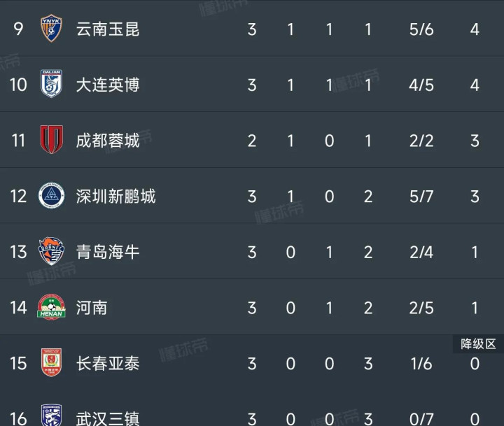Image resolution: width=504 pixels, height=426 pixels.
Task: Tap 云南玉昆 goals record 5/6
Action: [x=421, y=29]
